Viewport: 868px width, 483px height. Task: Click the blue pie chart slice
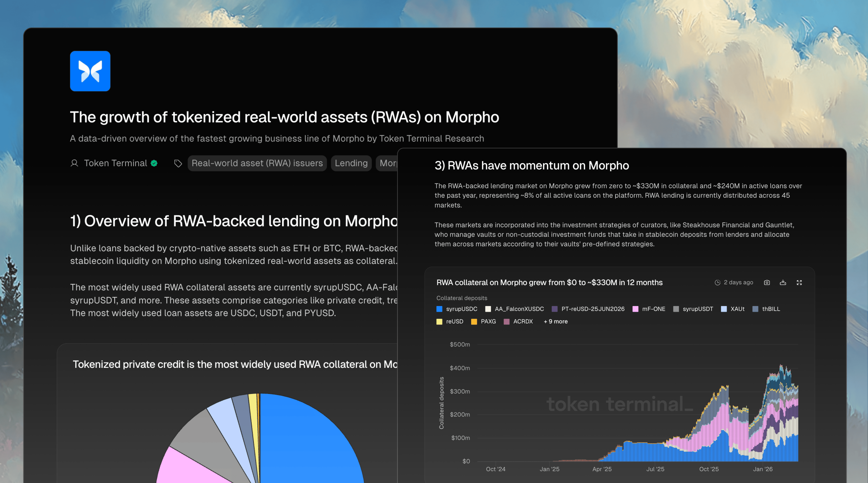tap(310, 445)
